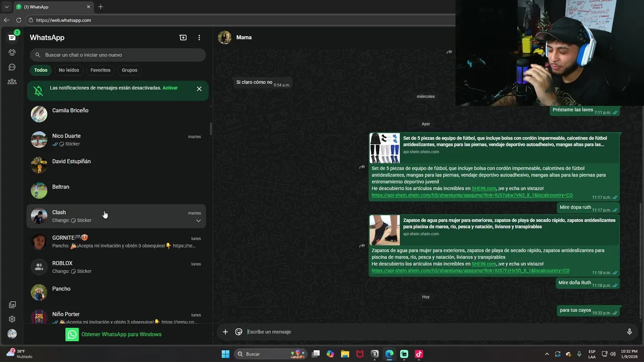Start a new chat with plus icon

183,38
